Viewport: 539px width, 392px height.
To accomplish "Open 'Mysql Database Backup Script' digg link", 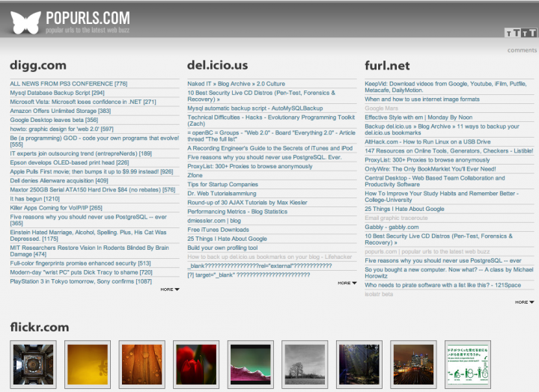I will [57, 93].
